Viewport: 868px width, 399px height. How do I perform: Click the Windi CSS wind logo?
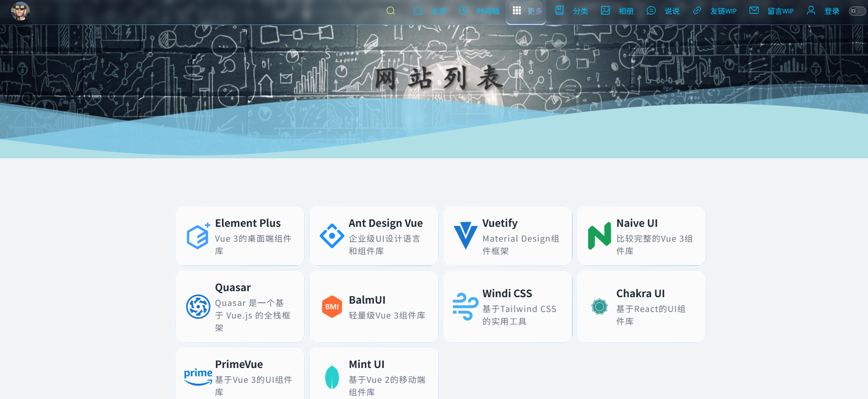click(465, 306)
